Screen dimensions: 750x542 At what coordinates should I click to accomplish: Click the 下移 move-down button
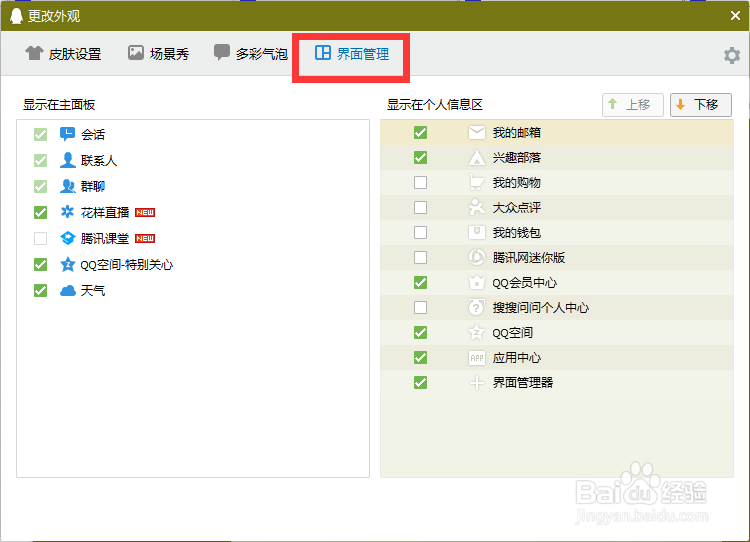(x=701, y=104)
